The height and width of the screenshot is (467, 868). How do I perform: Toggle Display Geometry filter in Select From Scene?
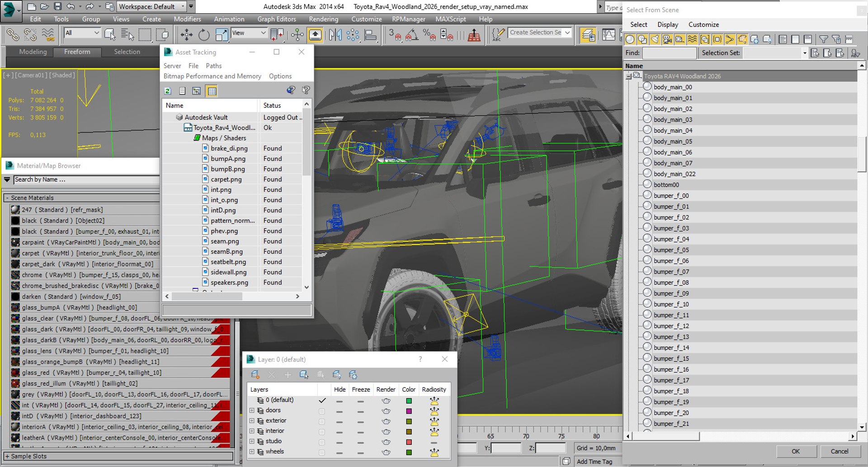(630, 39)
